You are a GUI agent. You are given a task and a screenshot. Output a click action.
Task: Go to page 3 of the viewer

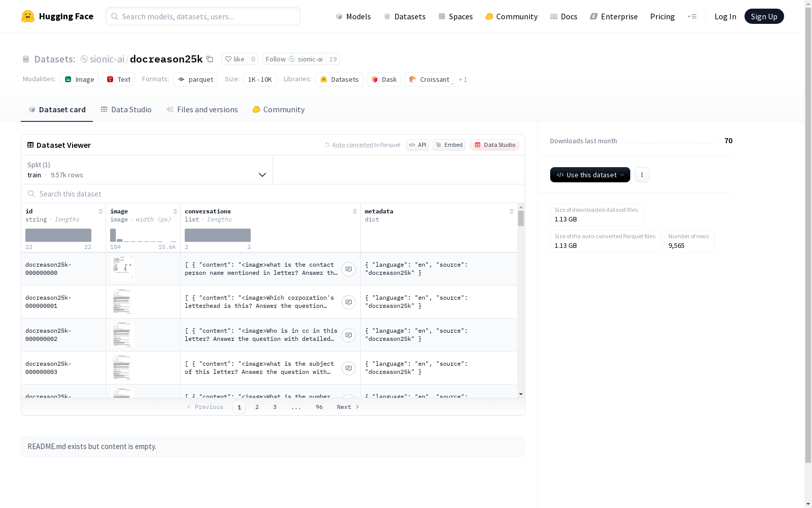click(x=275, y=407)
